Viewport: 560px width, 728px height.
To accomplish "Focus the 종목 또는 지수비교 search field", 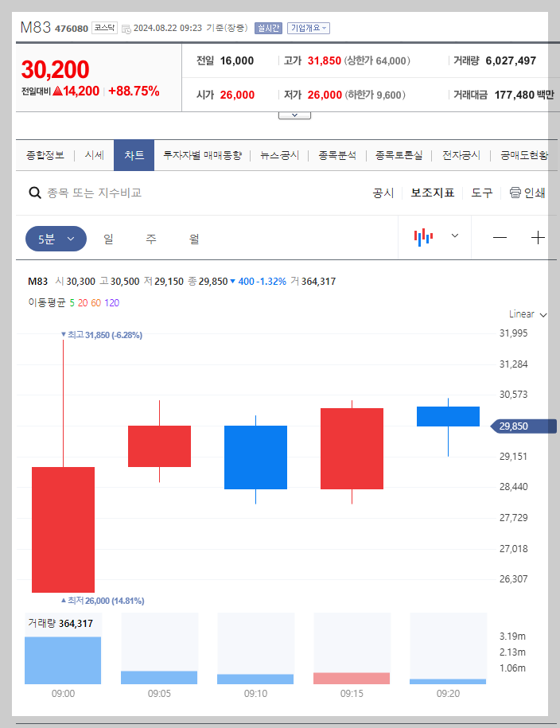I will [95, 193].
